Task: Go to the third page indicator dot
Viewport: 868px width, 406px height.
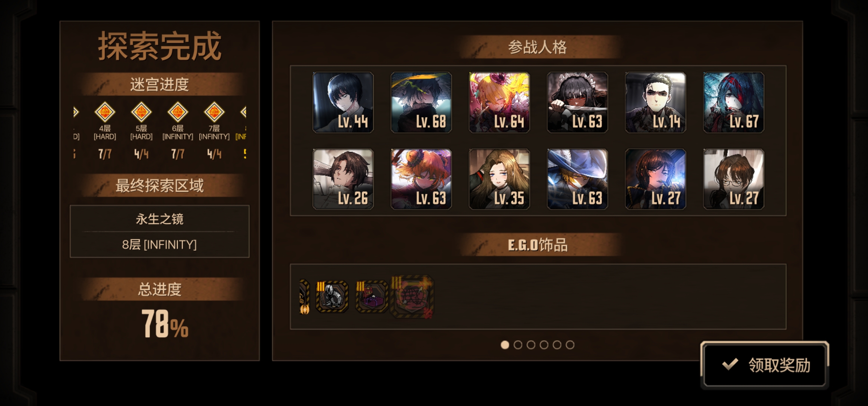Action: 531,345
